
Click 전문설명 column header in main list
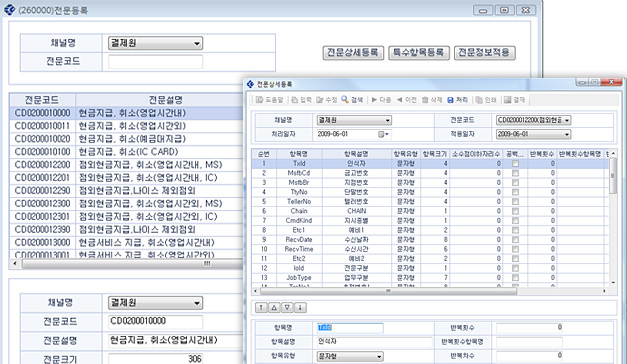166,100
